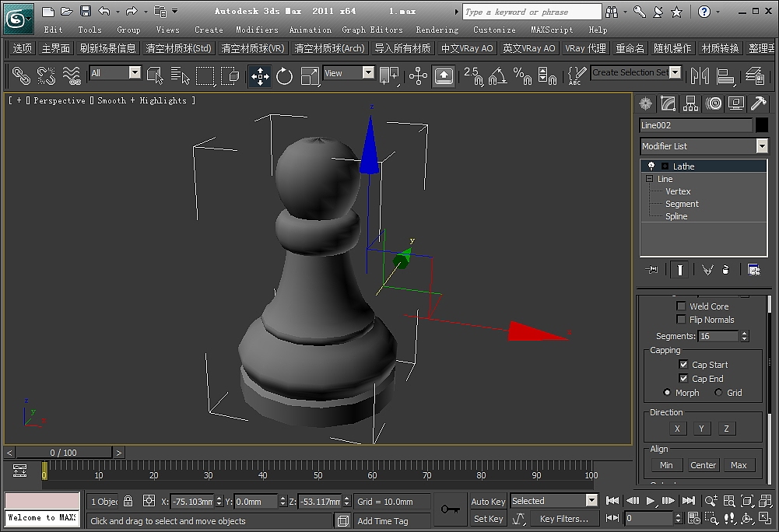Viewport: 779px width, 532px height.
Task: Click the Pin Stack icon
Action: (652, 270)
